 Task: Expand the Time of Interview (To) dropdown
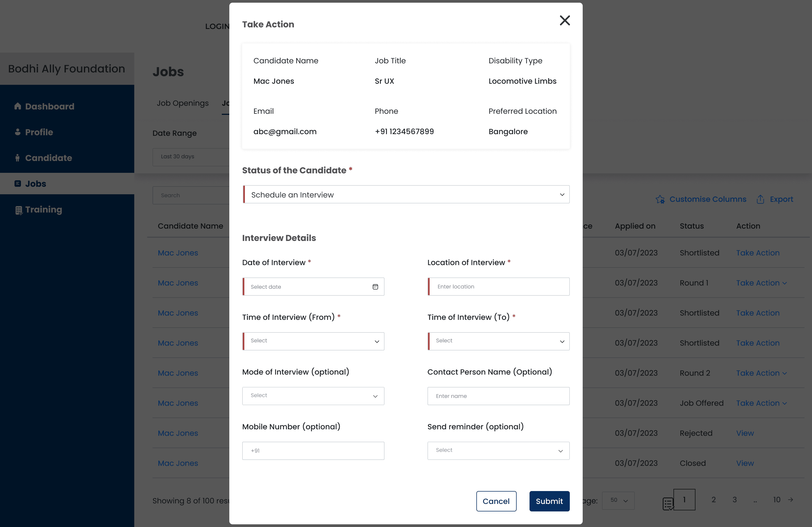498,341
